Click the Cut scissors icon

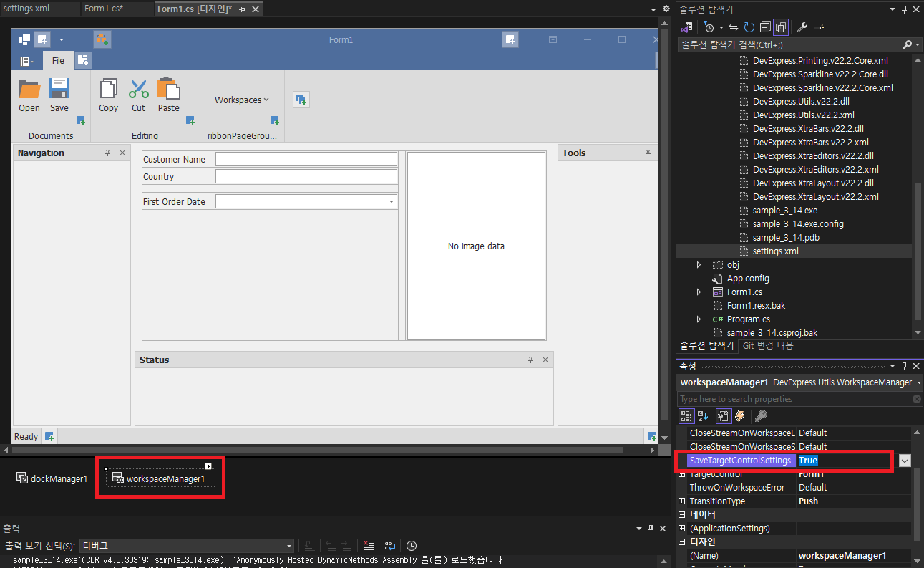(x=139, y=88)
